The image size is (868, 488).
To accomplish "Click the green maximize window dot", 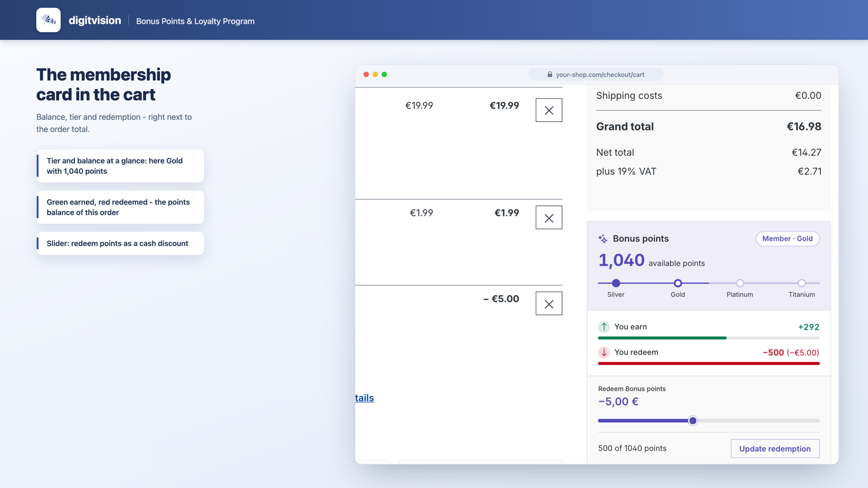I will (x=384, y=75).
